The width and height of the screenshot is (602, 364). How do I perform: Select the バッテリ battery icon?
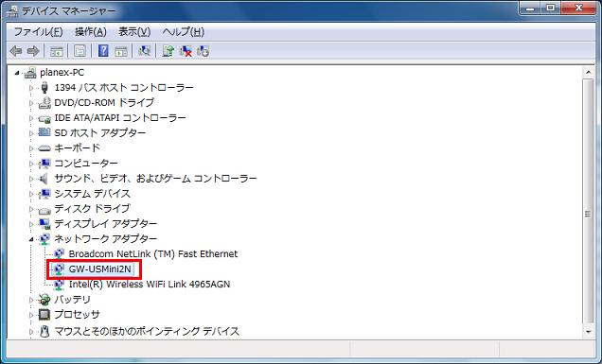click(44, 299)
